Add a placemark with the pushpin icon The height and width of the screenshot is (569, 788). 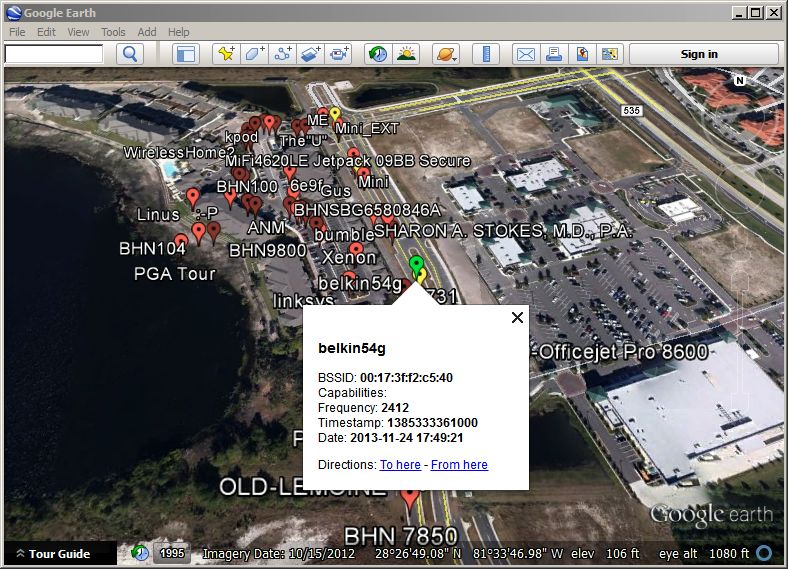[x=226, y=54]
